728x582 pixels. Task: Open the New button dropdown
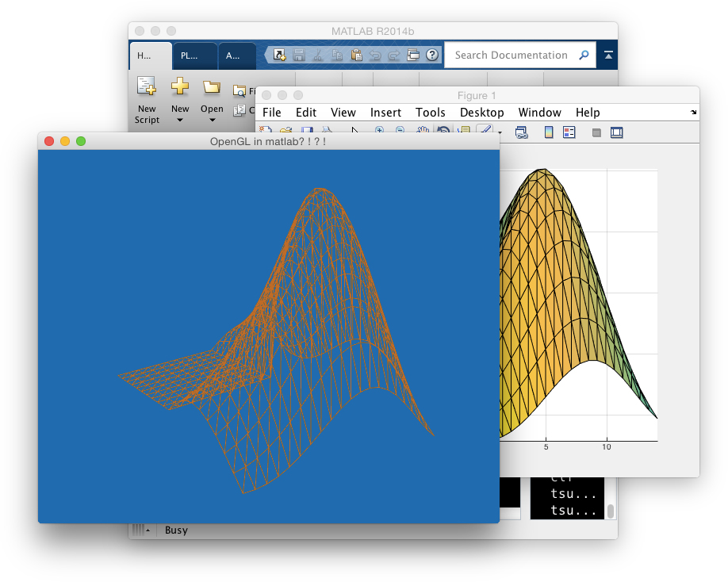180,119
